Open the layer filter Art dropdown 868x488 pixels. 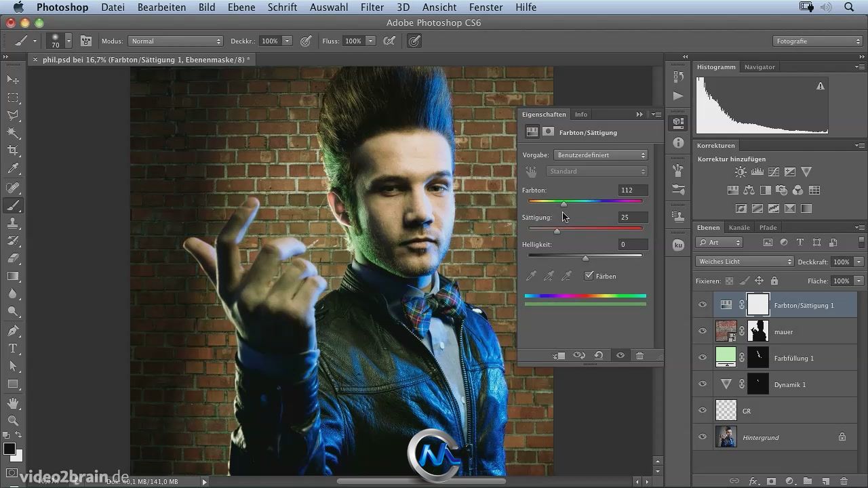click(x=719, y=243)
